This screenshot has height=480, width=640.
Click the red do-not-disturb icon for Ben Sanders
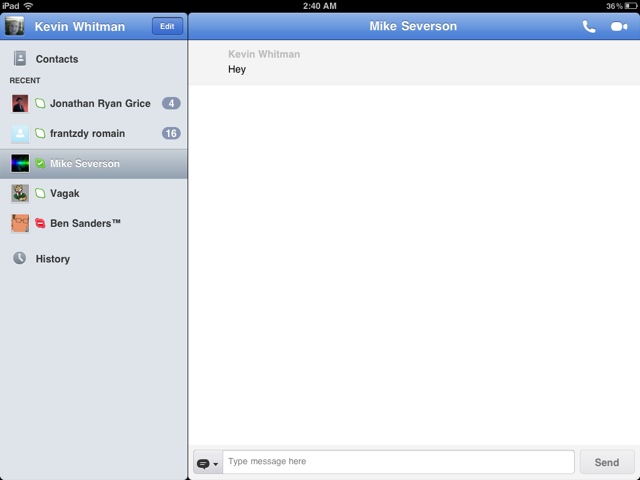pyautogui.click(x=40, y=223)
